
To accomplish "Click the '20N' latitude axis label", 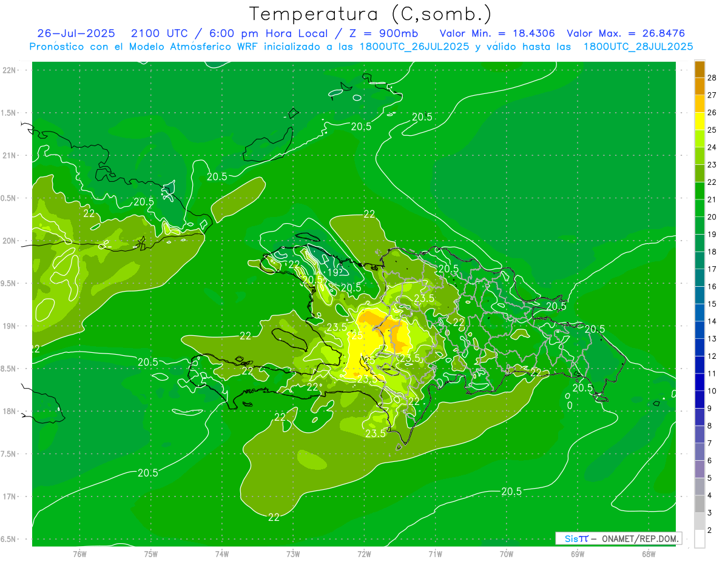I will click(x=9, y=241).
